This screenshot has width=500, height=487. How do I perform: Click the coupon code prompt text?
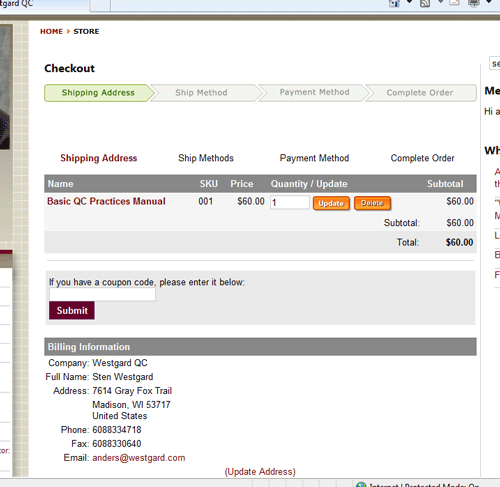147,282
